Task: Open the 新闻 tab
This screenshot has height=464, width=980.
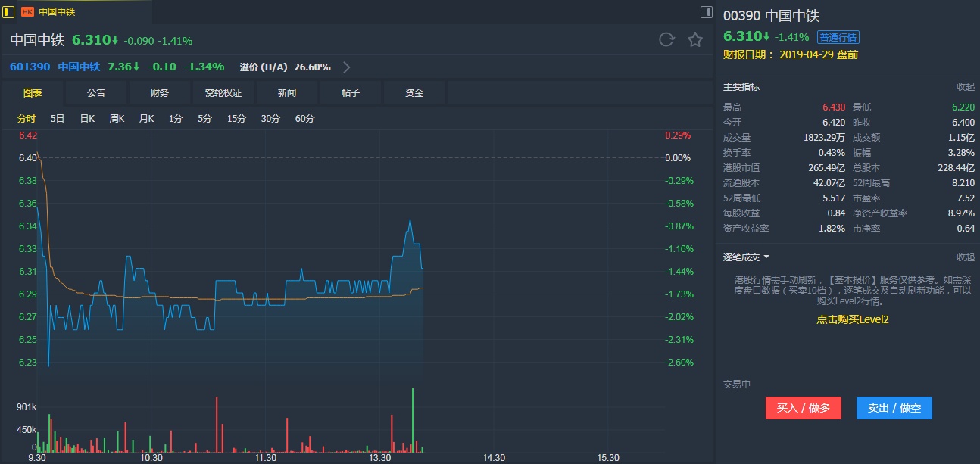Action: (287, 92)
